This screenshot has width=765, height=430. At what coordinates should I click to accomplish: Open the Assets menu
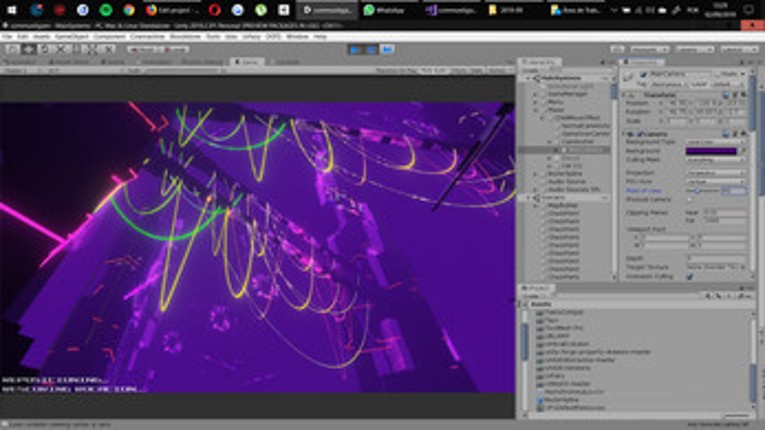pyautogui.click(x=41, y=37)
